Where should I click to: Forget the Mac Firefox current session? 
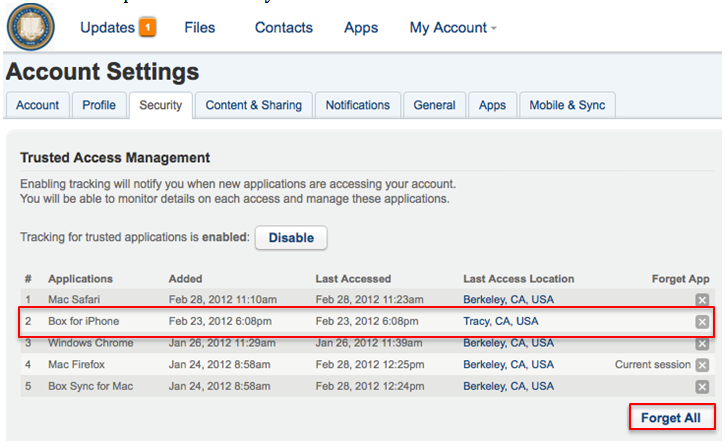(702, 365)
